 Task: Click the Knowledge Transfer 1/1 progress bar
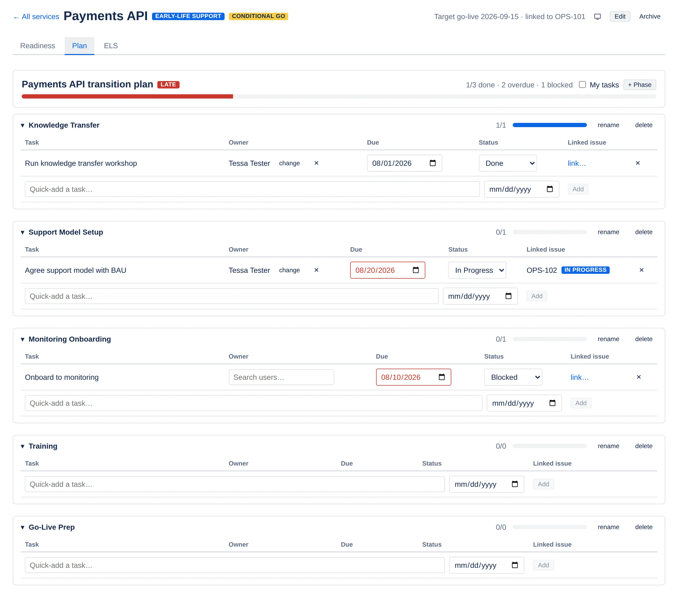[x=550, y=125]
